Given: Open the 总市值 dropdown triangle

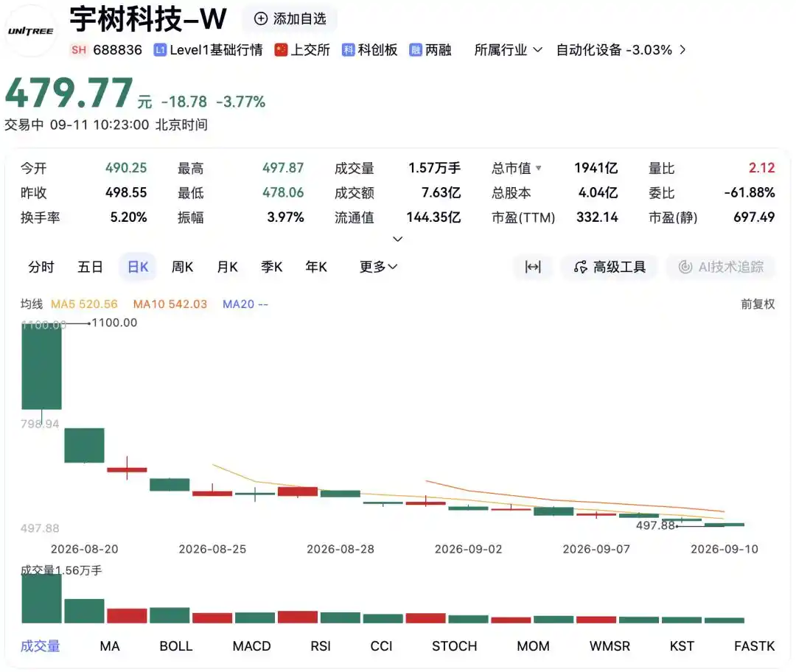Looking at the screenshot, I should pos(538,168).
